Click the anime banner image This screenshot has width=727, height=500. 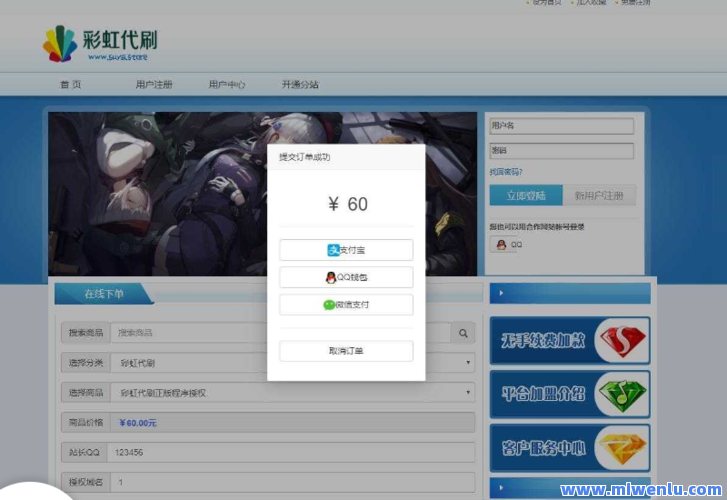158,194
